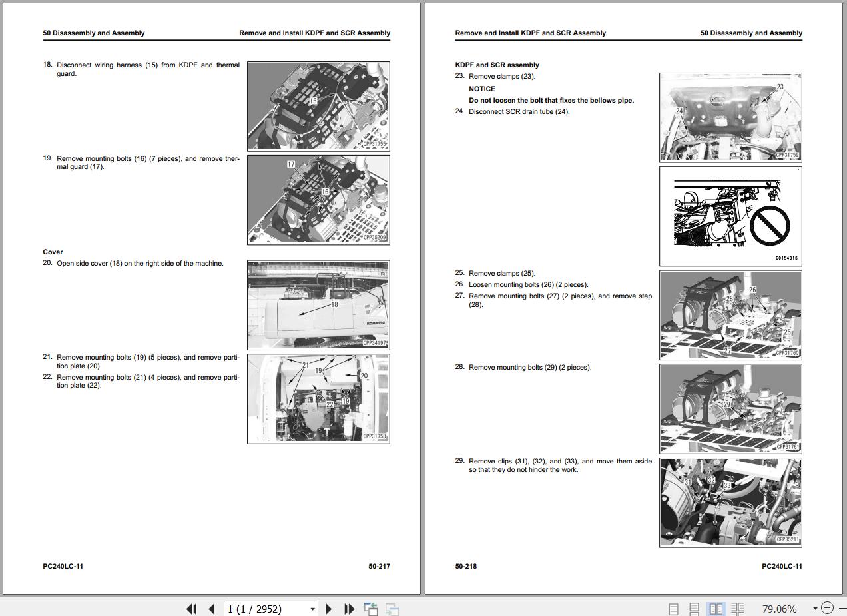Image resolution: width=847 pixels, height=616 pixels.
Task: Click the previous view navigation icon
Action: tap(371, 609)
